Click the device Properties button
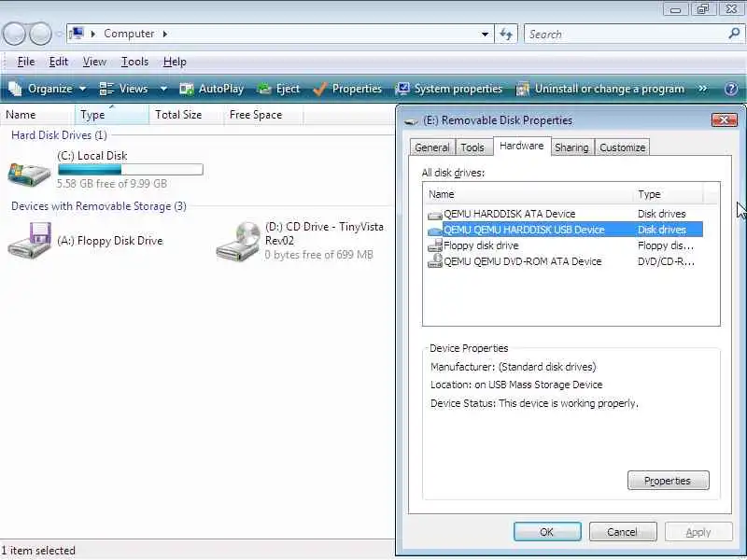Screen dimensions: 747x560 (668, 481)
